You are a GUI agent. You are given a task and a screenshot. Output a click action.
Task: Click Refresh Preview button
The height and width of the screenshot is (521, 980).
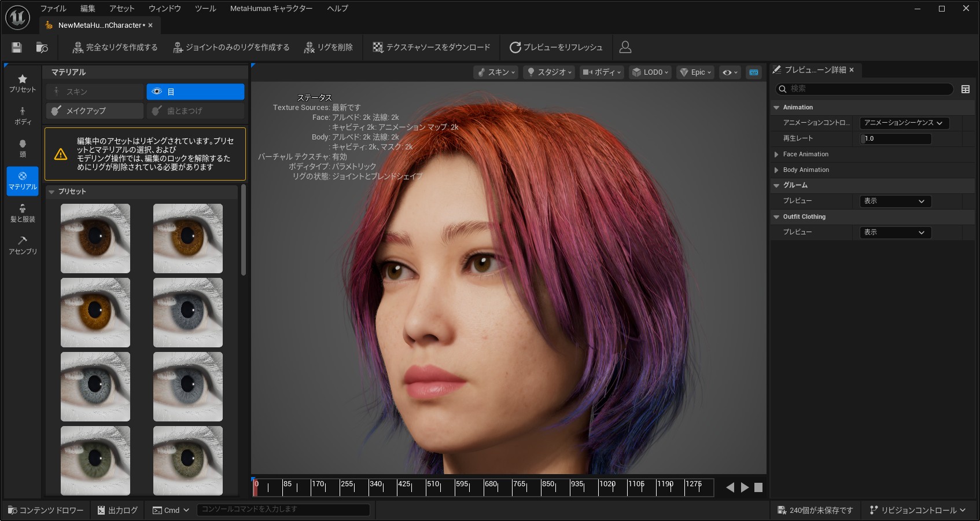(x=556, y=47)
